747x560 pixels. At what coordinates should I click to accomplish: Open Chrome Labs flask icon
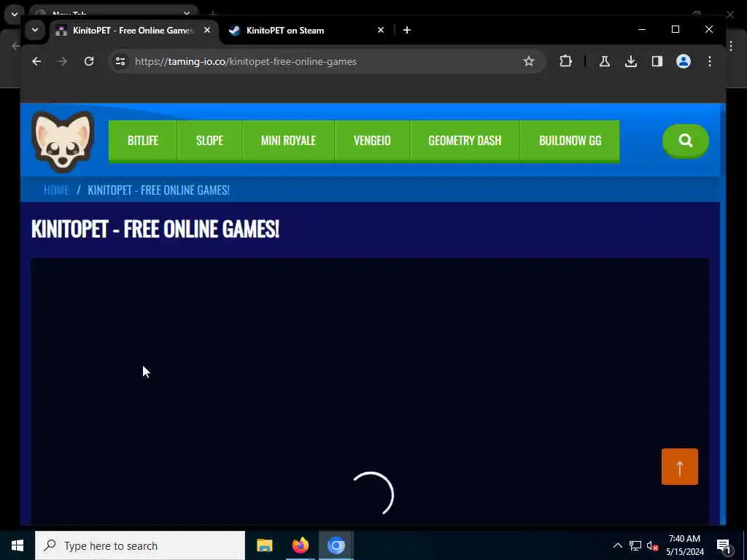point(605,61)
